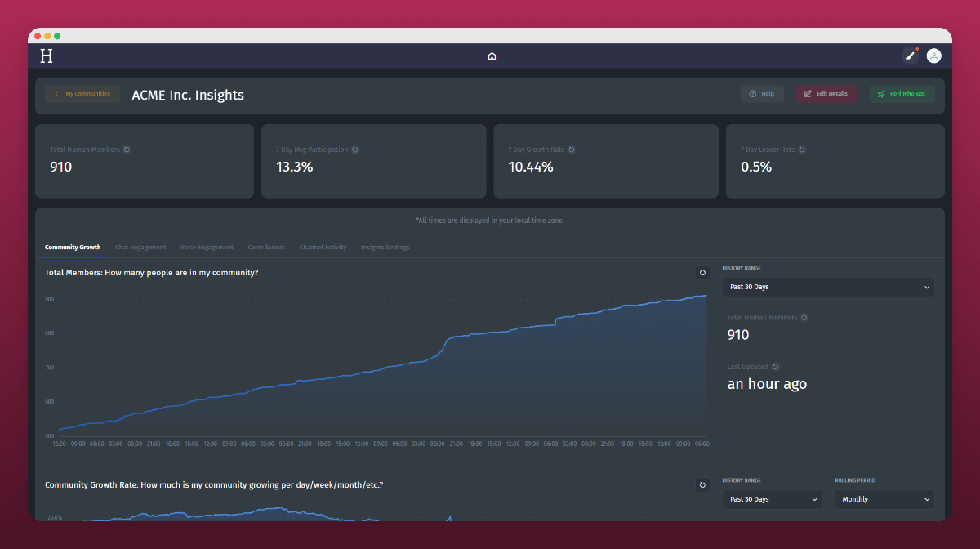Open the user profile avatar

coord(933,56)
